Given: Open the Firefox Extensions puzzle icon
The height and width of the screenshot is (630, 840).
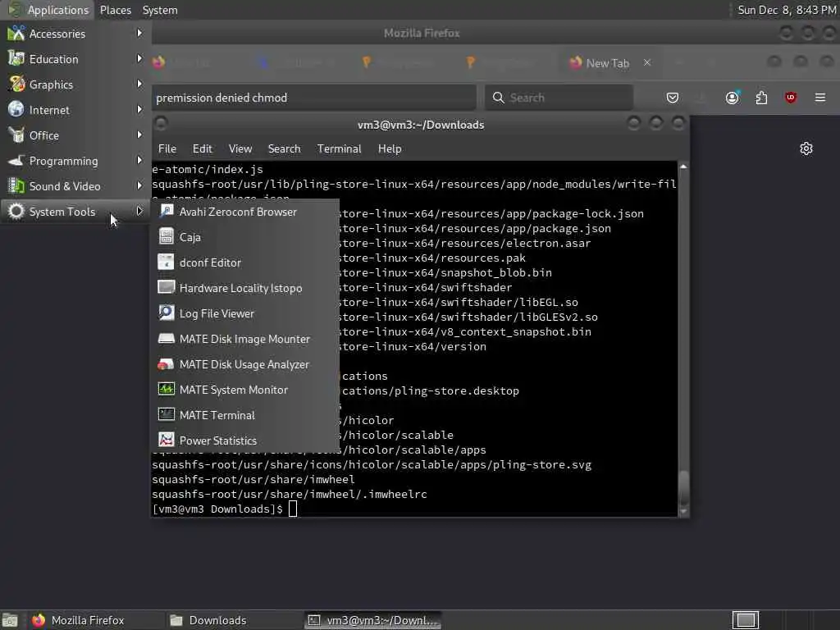Looking at the screenshot, I should click(761, 98).
